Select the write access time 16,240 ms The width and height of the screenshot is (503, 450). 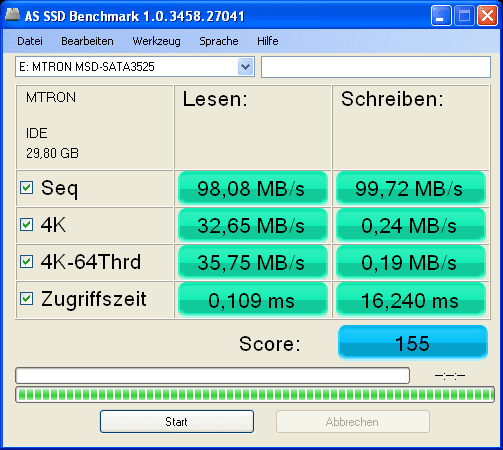[x=410, y=300]
